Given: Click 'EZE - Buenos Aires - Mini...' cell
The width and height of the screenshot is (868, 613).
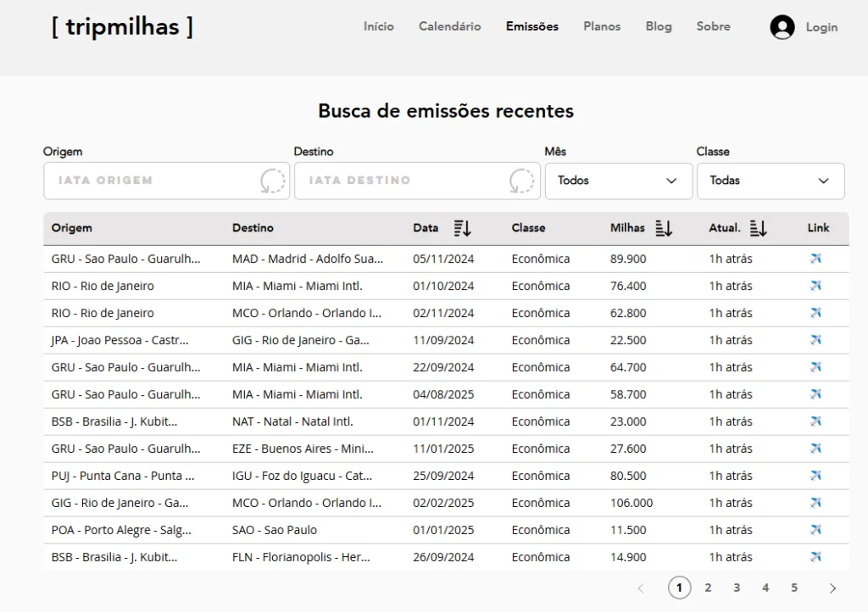Looking at the screenshot, I should [303, 449].
